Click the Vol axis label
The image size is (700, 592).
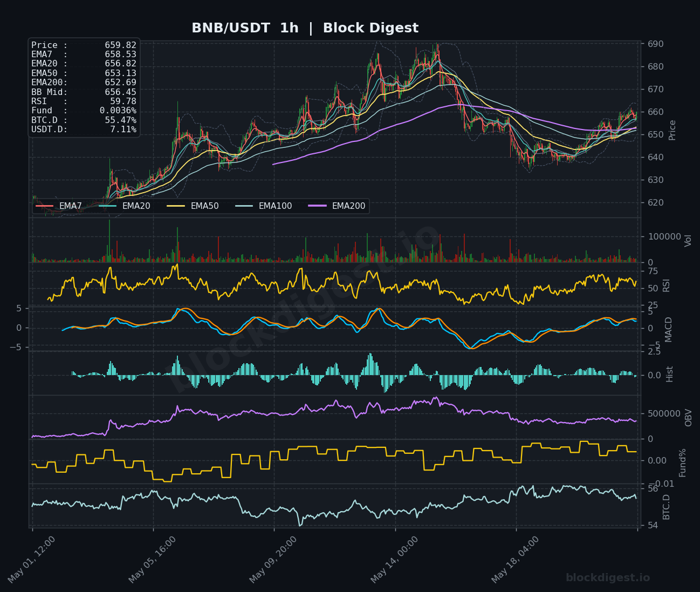pos(688,240)
